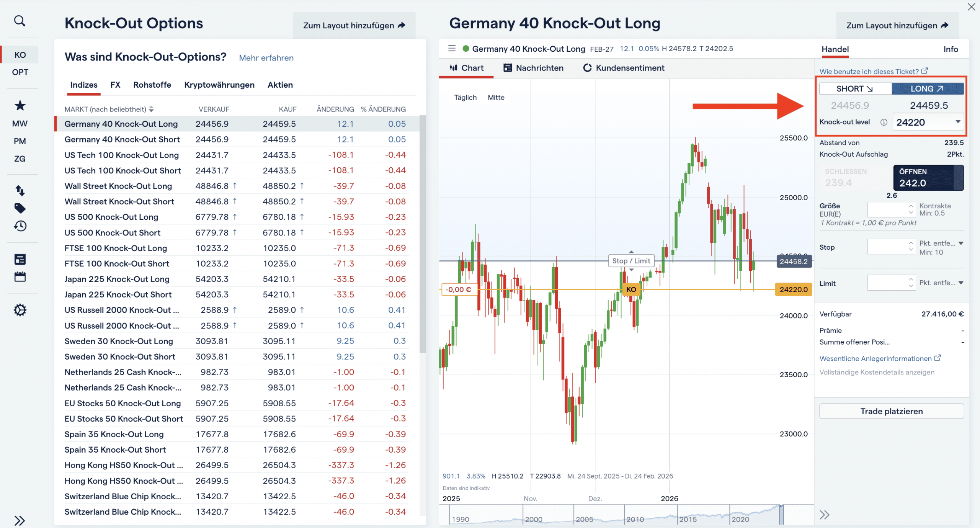Switch the ticket to SHORT direction
Image resolution: width=980 pixels, height=528 pixels.
point(855,88)
